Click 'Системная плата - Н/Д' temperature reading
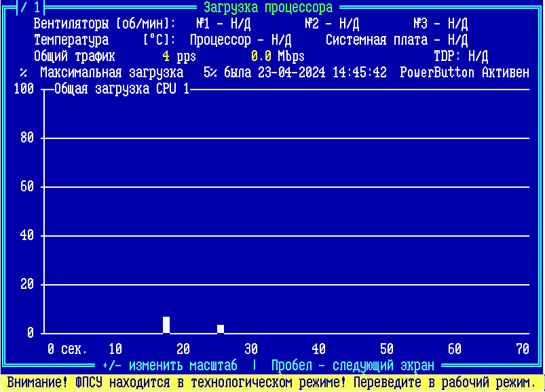This screenshot has height=392, width=545. pyautogui.click(x=396, y=40)
